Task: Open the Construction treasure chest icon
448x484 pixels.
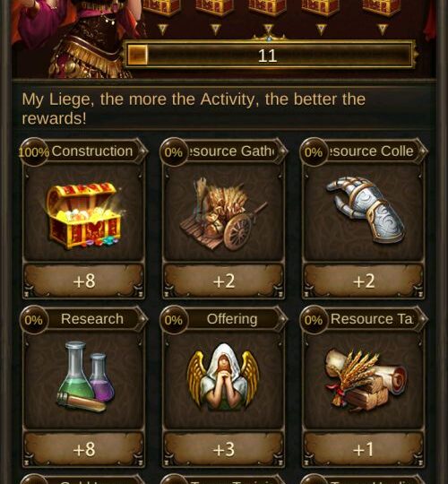Action: tap(83, 215)
